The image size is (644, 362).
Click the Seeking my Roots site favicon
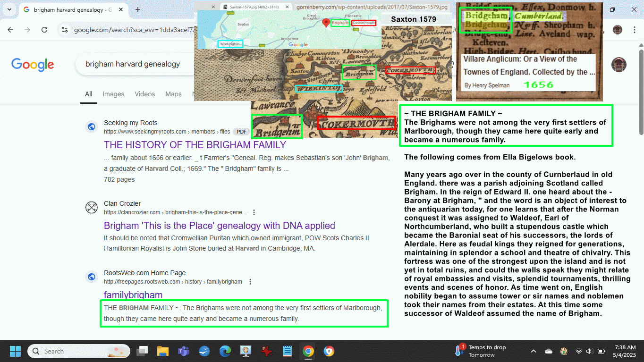point(92,127)
